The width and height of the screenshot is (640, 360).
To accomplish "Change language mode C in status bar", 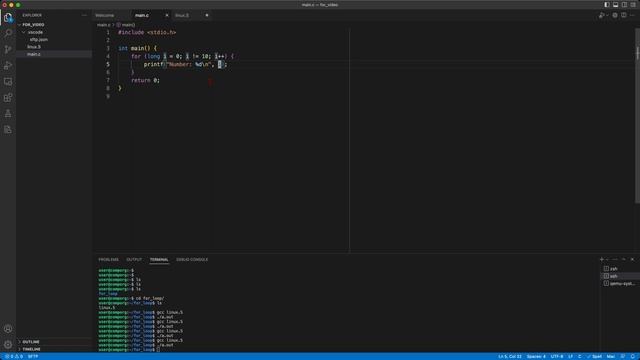I will (x=580, y=356).
